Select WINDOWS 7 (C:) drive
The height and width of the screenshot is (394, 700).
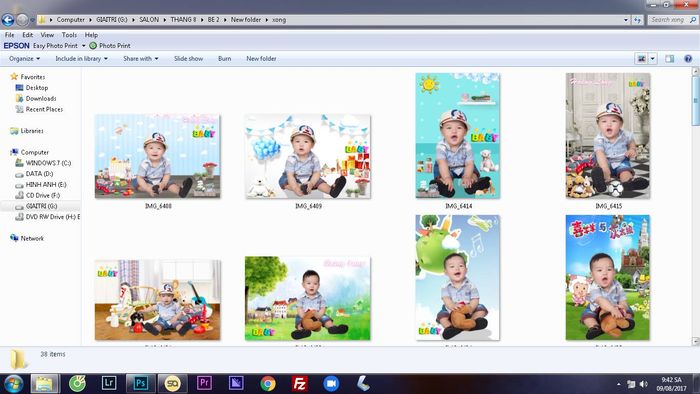click(48, 163)
